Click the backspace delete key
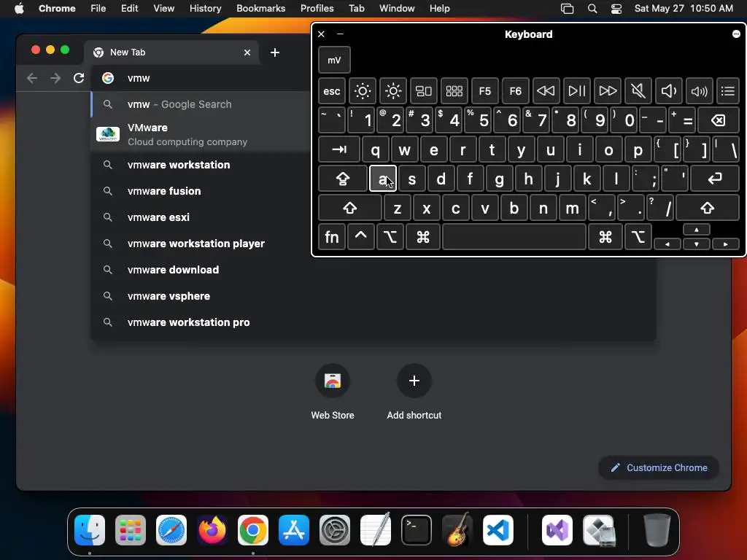Viewport: 747px width, 560px height. click(x=719, y=120)
